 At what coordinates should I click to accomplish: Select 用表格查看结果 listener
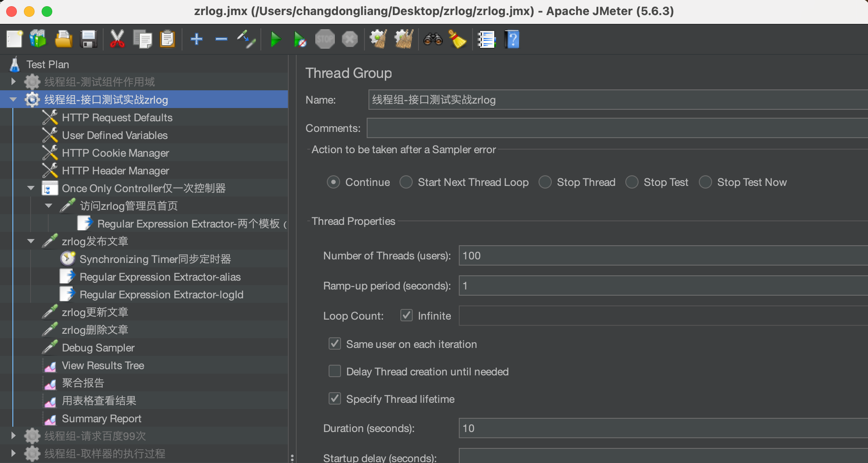[x=99, y=401]
